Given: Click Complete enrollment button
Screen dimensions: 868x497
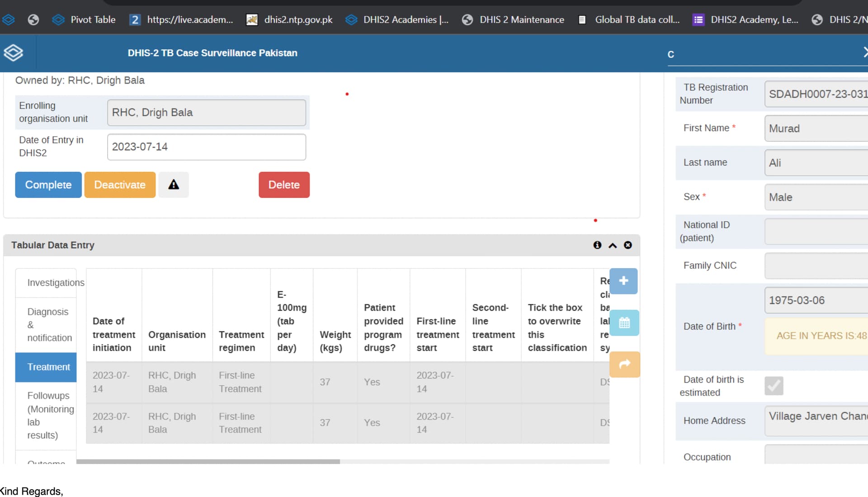Looking at the screenshot, I should click(48, 185).
